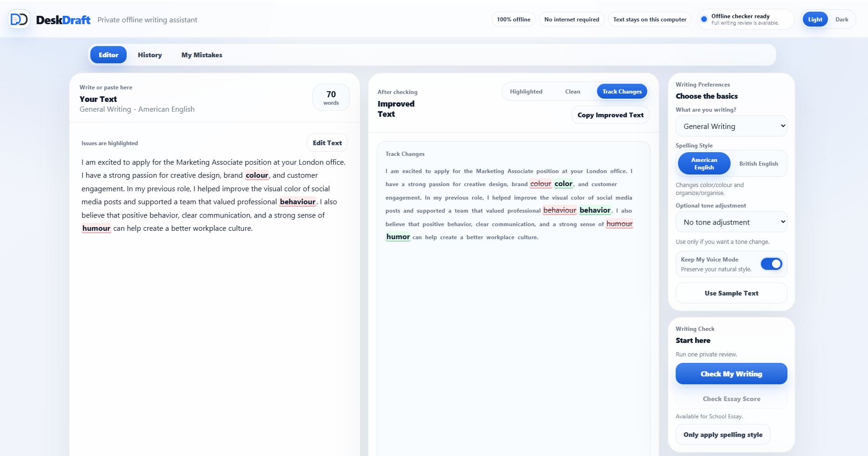This screenshot has width=868, height=456.
Task: Click highlighted word humour in Your Text
Action: pyautogui.click(x=96, y=228)
